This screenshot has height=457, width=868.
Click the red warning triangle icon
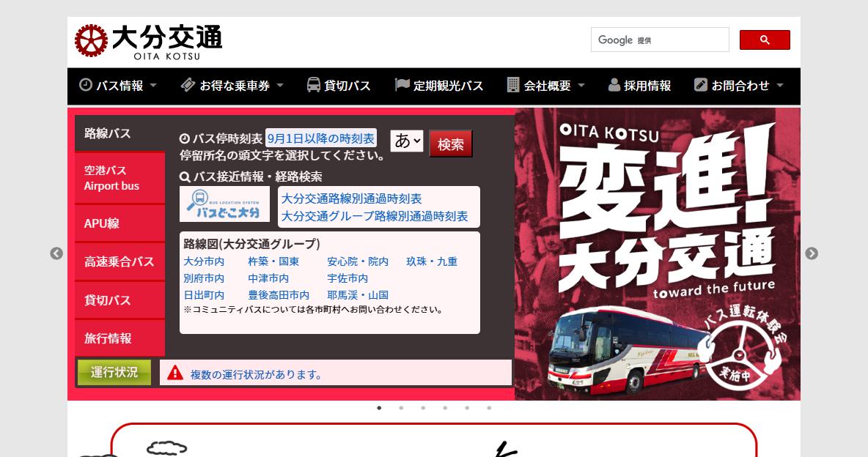point(175,373)
